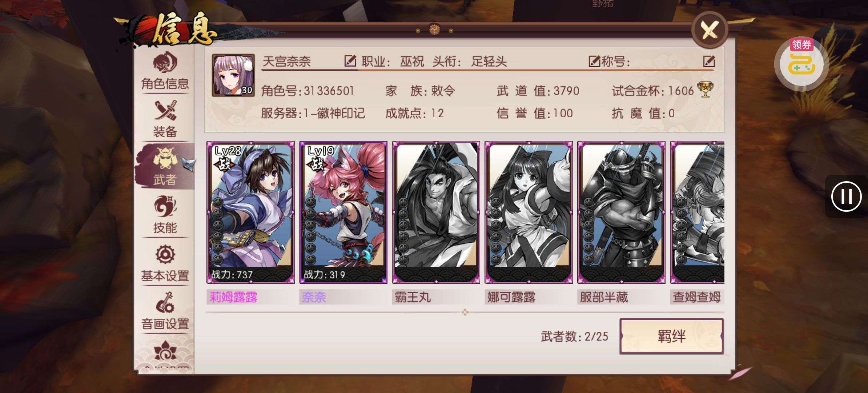Open the 羁绊 bonds button
This screenshot has width=868, height=393.
tap(671, 336)
